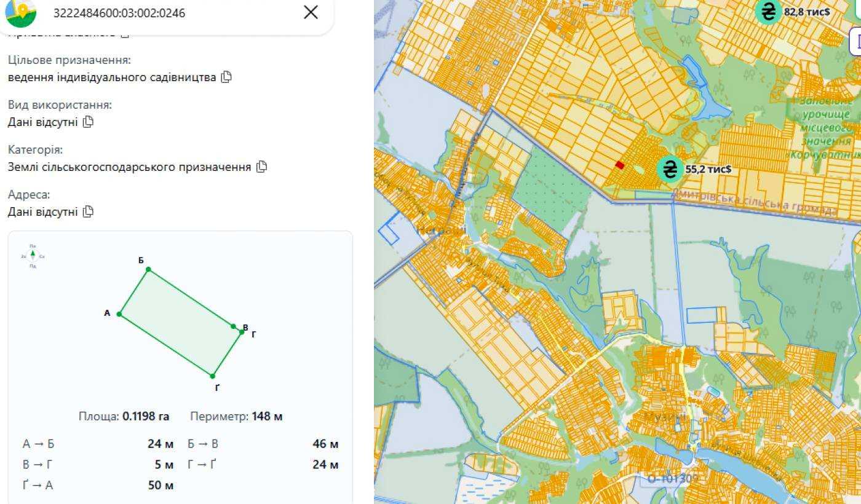Click the 'Категорія:' label

coord(36,150)
